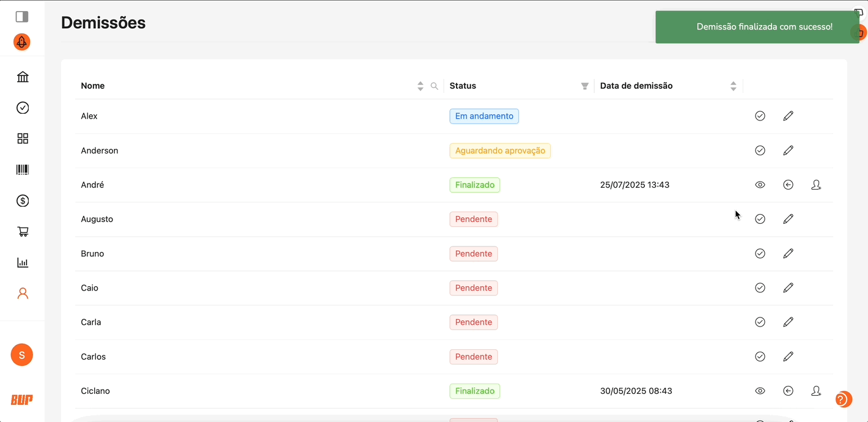This screenshot has height=422, width=868.
Task: Open the bank building sidebar icon
Action: (23, 76)
